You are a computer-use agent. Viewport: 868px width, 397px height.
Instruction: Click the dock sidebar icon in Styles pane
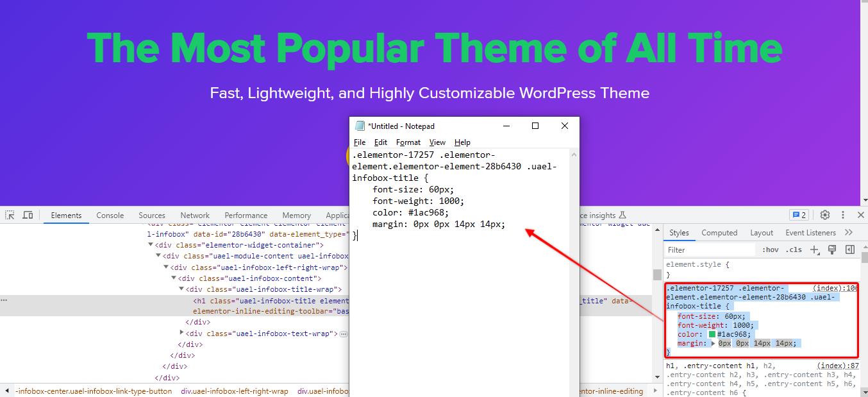click(850, 249)
